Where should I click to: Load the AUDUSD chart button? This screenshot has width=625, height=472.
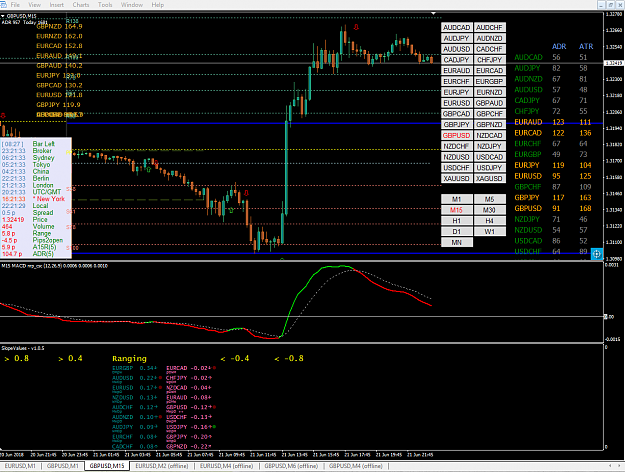457,49
